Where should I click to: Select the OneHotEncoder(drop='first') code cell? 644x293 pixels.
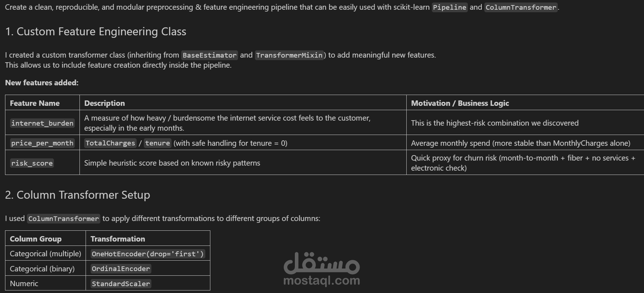[148, 254]
